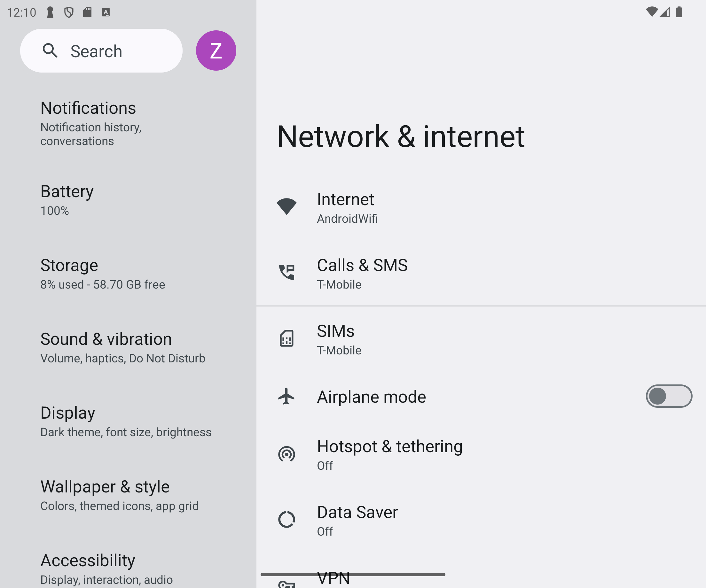Open Storage settings
Viewport: 706px width, 588px height.
coord(128,274)
